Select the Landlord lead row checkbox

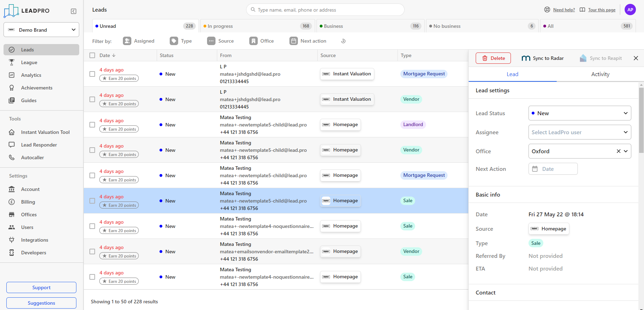(x=92, y=125)
